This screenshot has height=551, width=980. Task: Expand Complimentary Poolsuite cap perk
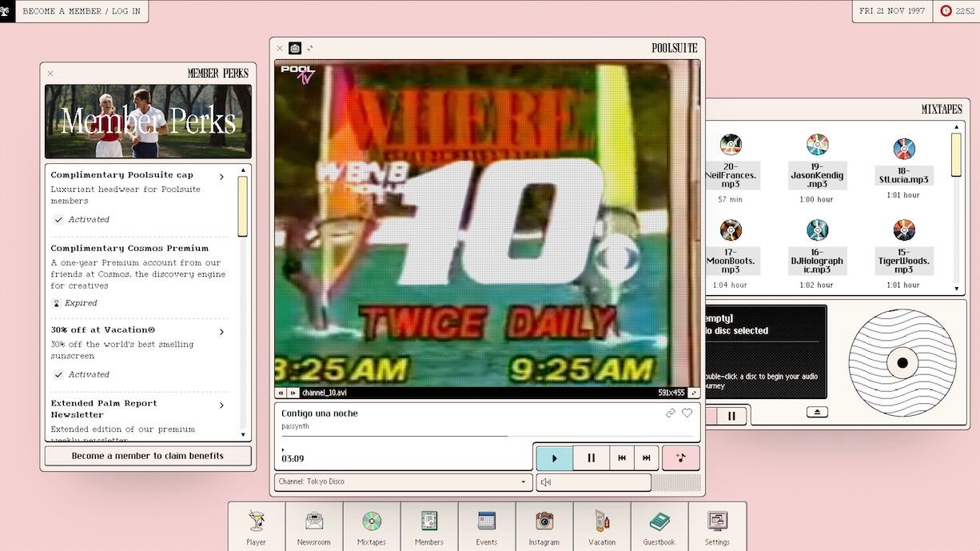(x=221, y=176)
